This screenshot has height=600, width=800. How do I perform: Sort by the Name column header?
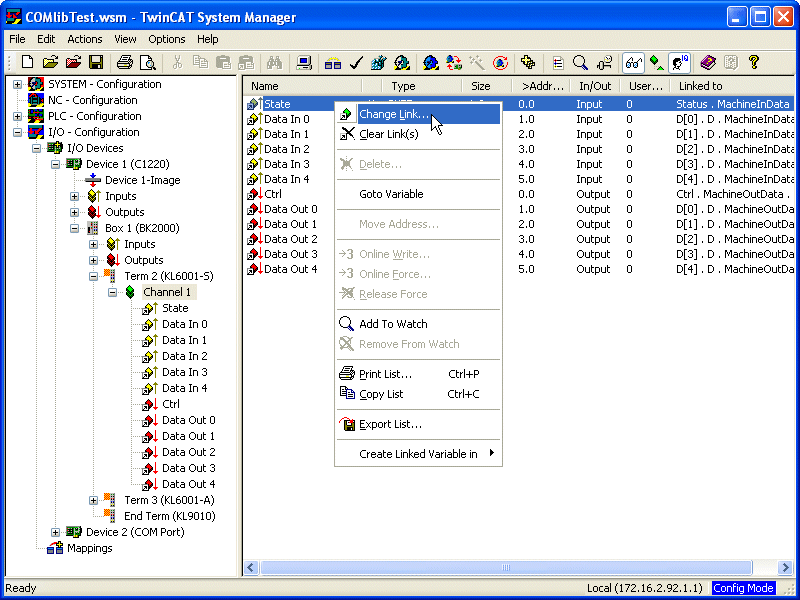pos(303,86)
